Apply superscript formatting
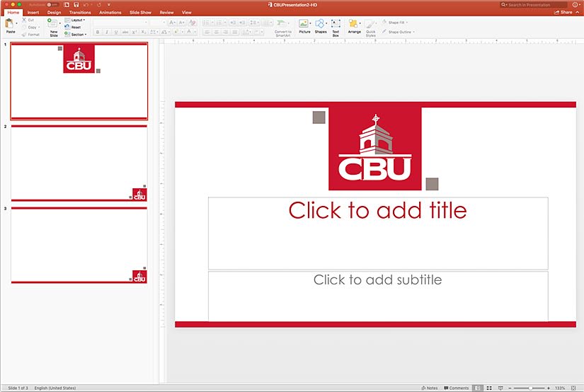Image resolution: width=584 pixels, height=392 pixels. (x=134, y=32)
